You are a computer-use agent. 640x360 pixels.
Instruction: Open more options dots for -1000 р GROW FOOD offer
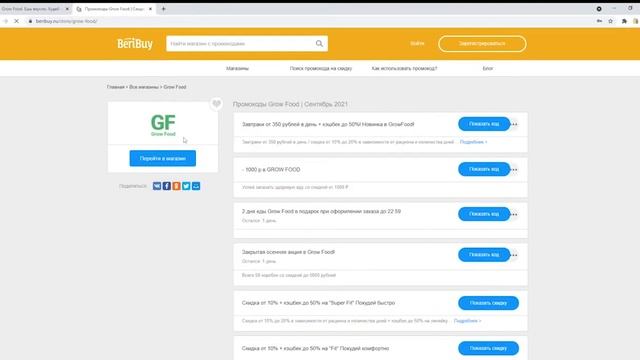click(x=515, y=169)
